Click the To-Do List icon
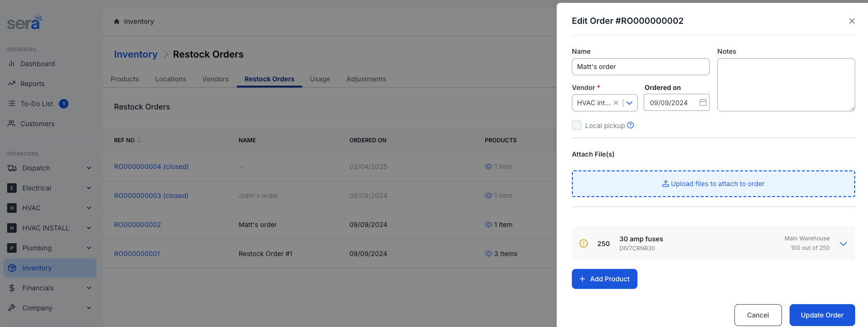868x327 pixels. pos(11,103)
